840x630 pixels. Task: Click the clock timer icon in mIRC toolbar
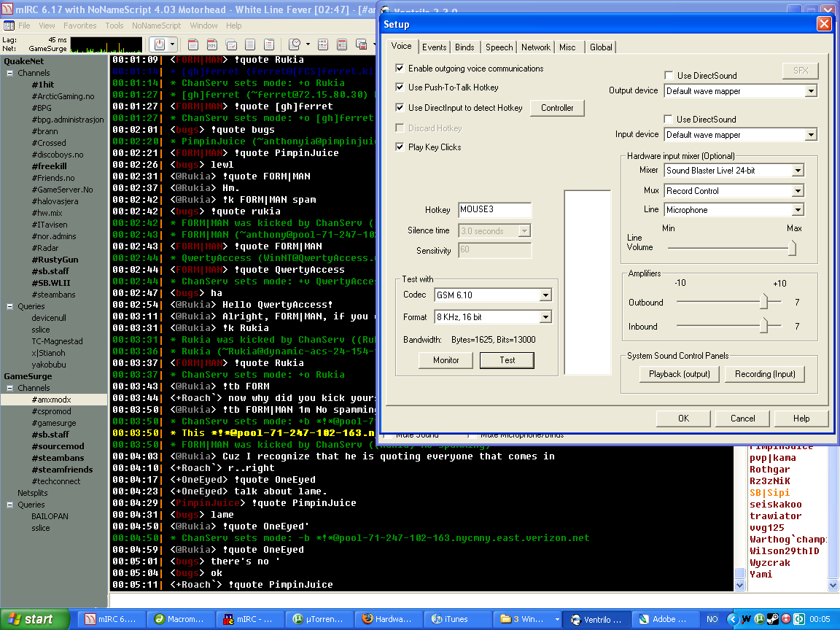(295, 44)
